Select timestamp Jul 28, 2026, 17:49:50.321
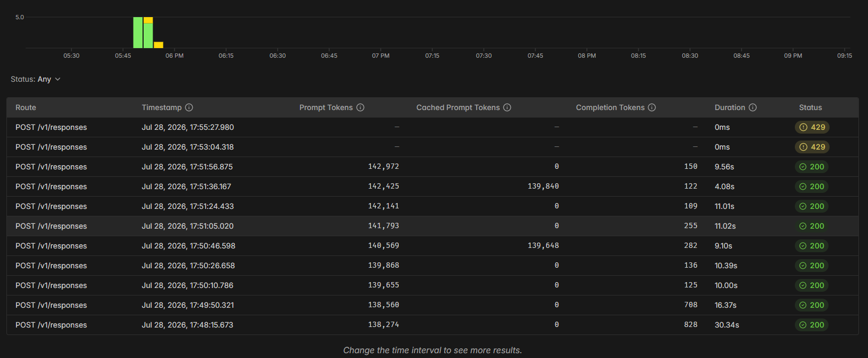 coord(188,305)
